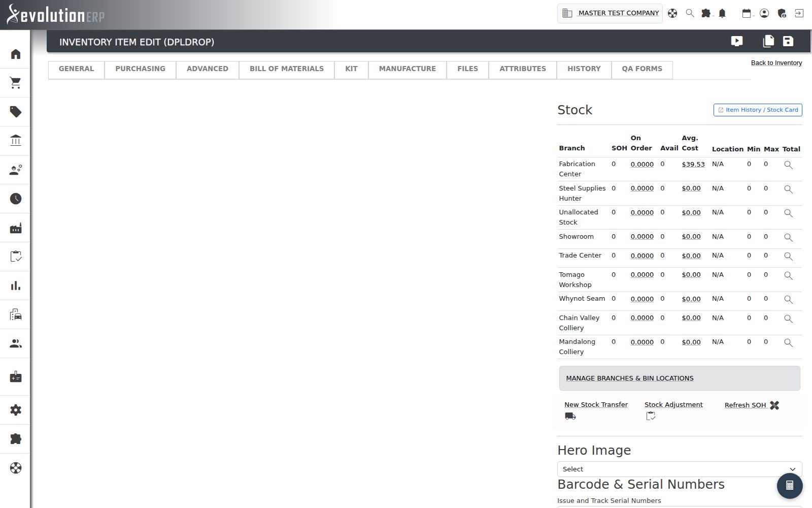Click the $39.53 average cost value
This screenshot has height=508, width=812.
pyautogui.click(x=693, y=164)
